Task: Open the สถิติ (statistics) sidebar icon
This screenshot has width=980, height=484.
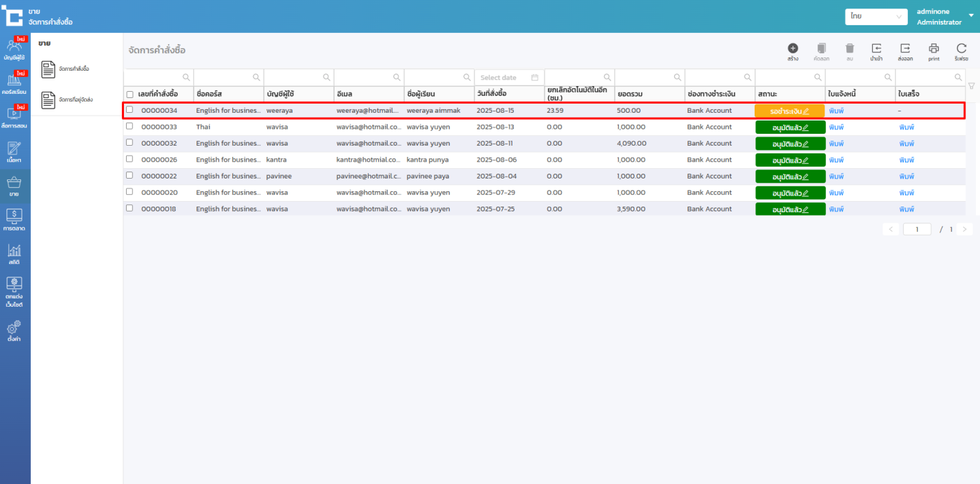Action: pyautogui.click(x=15, y=254)
